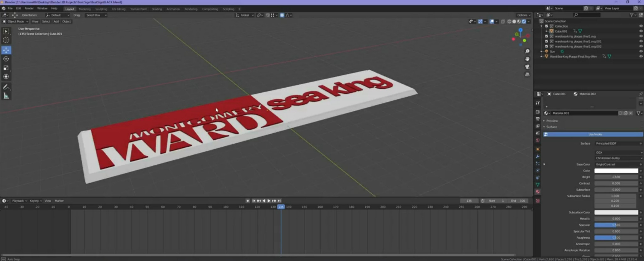
Task: Hide the Sun with its eye icon
Action: coord(641,51)
